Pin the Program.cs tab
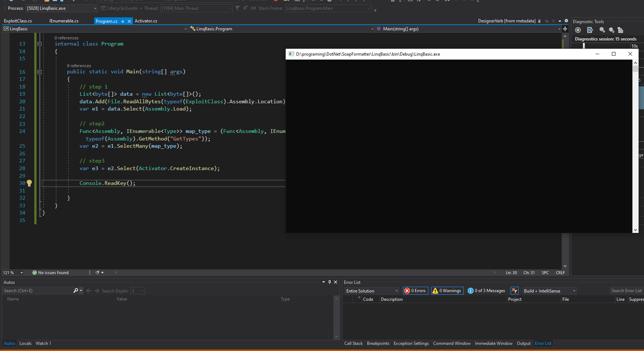 tap(123, 21)
